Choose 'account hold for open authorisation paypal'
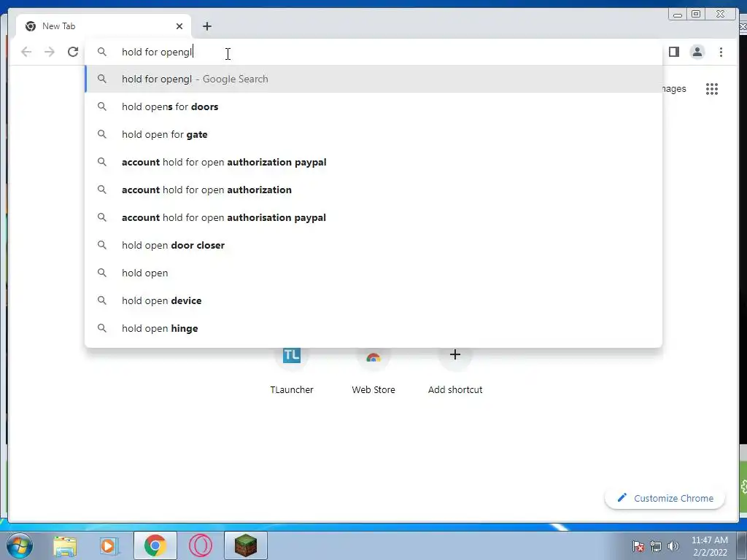Image resolution: width=747 pixels, height=560 pixels. (x=373, y=217)
